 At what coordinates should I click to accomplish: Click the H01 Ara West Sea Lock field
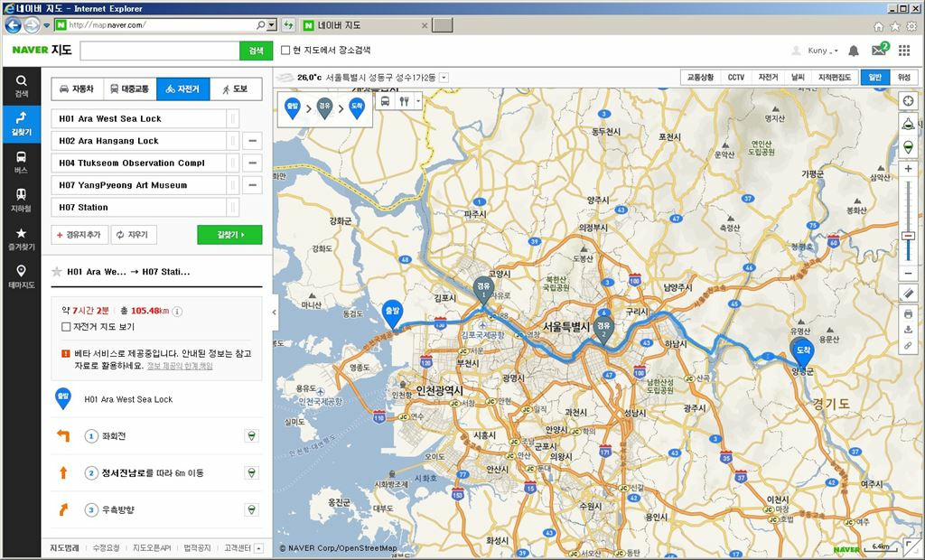[138, 118]
